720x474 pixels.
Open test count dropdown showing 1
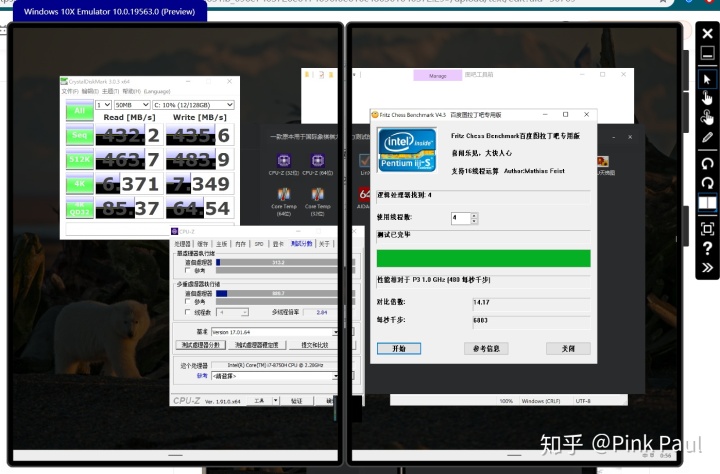click(x=103, y=105)
